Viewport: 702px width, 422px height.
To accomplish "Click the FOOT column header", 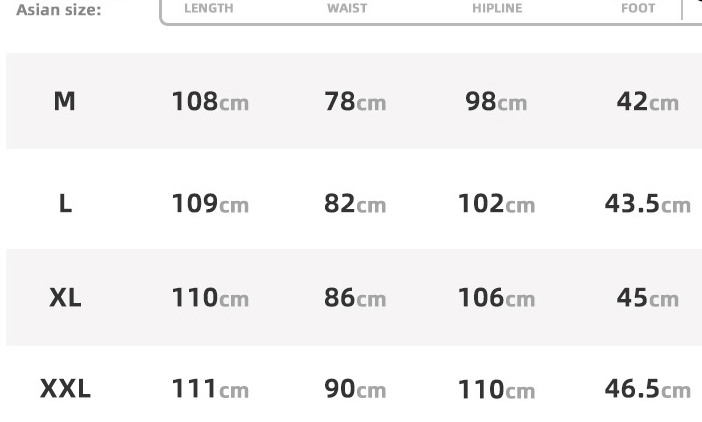I will click(x=638, y=8).
